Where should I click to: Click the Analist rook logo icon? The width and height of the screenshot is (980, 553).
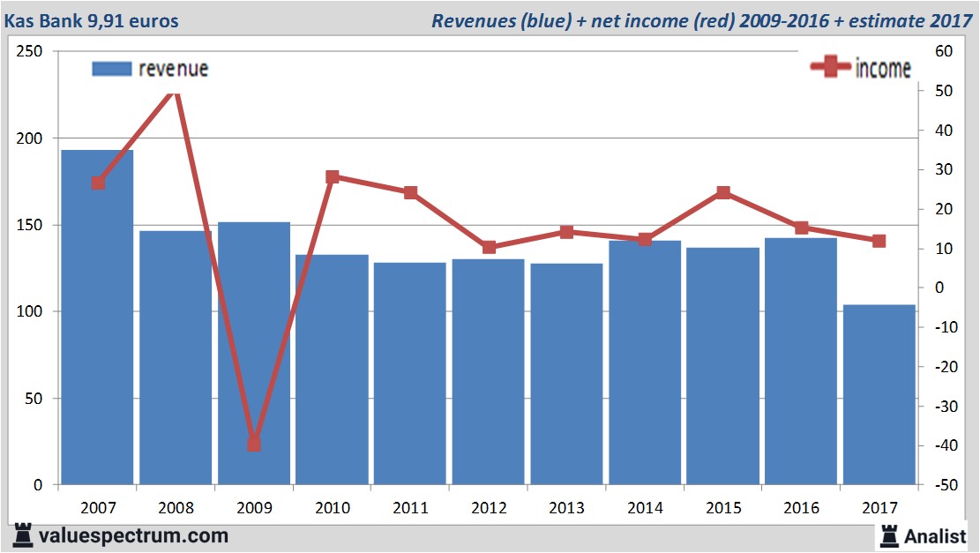tap(888, 534)
